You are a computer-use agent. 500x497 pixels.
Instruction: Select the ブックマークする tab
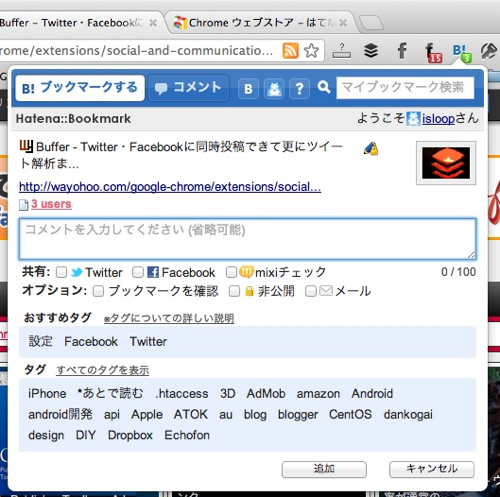point(80,88)
